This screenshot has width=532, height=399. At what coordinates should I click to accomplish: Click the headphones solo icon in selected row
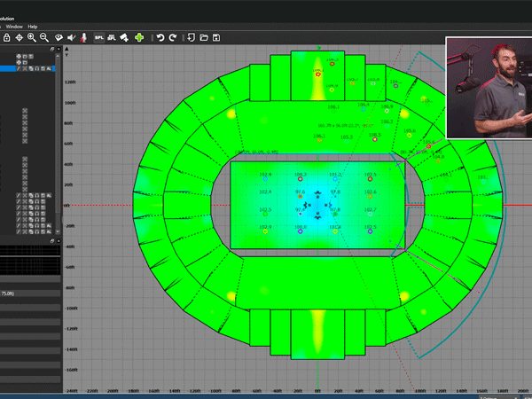37,68
